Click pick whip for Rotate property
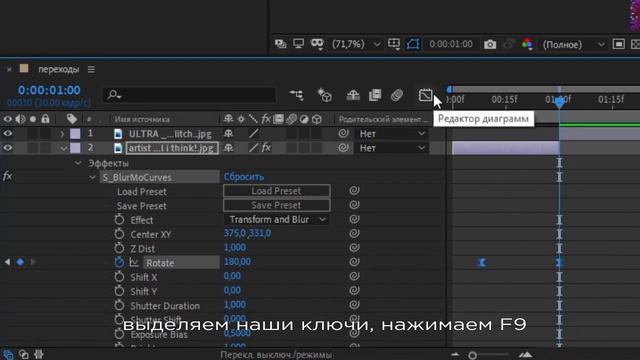Screen dimensions: 640x360 (354, 262)
